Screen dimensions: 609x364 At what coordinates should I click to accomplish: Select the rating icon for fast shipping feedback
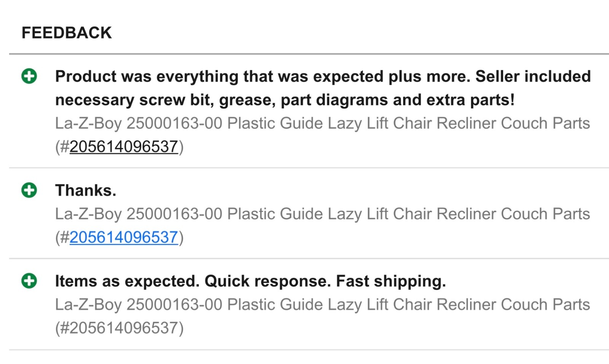pos(30,281)
